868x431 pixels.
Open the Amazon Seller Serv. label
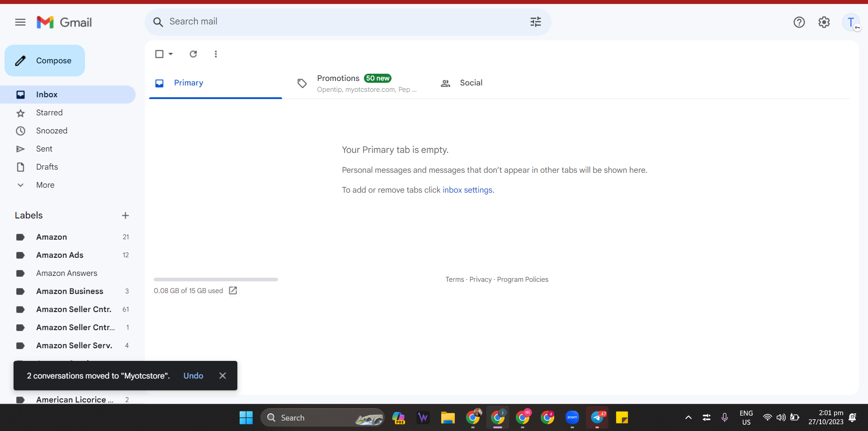[68, 346]
